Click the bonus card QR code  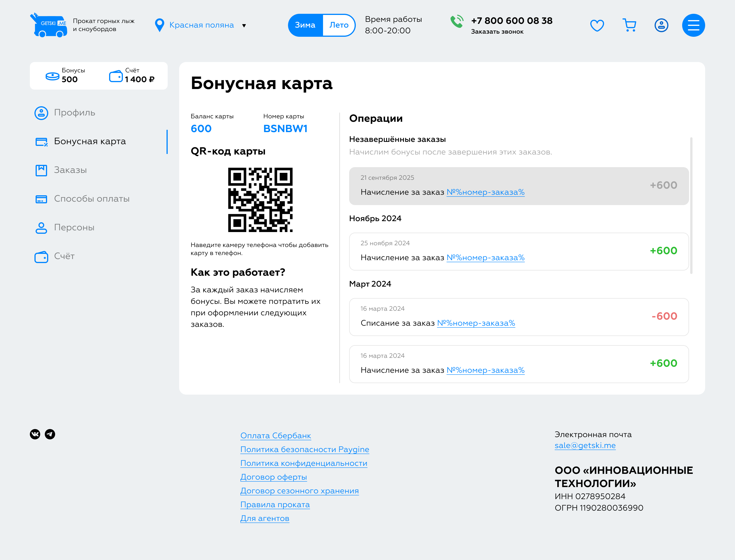tap(260, 200)
